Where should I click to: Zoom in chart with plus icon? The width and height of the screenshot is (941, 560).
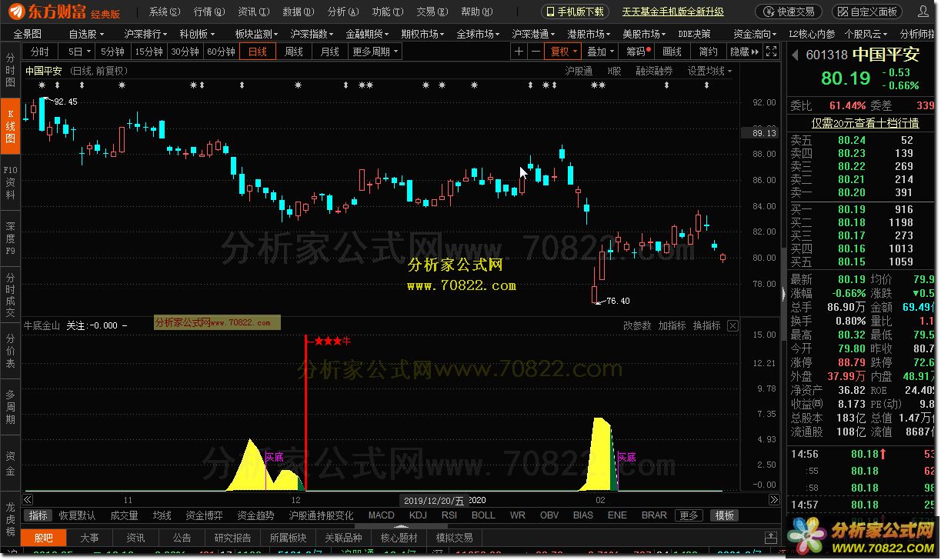click(519, 52)
